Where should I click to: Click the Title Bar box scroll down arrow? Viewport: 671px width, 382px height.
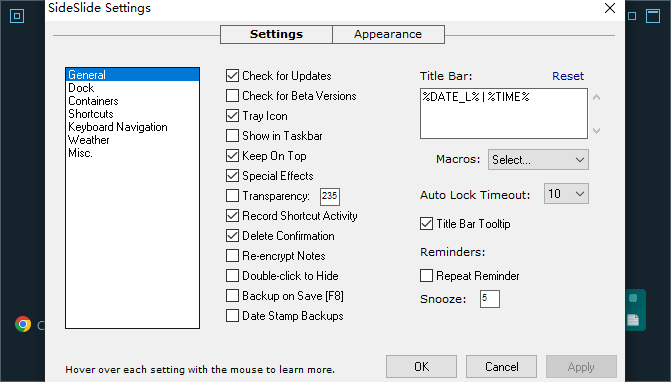coord(597,130)
